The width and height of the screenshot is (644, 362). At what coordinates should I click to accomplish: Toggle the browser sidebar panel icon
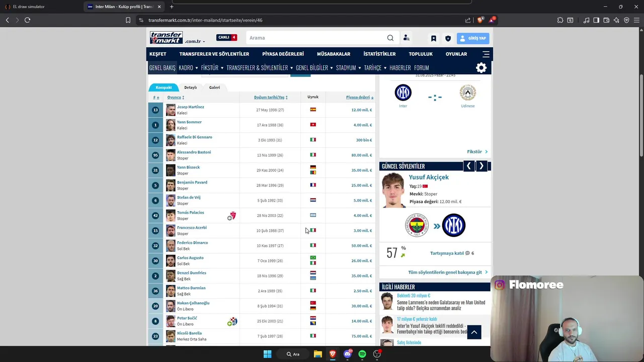pyautogui.click(x=596, y=20)
